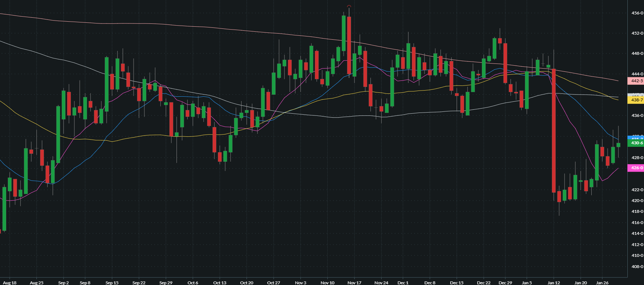Image resolution: width=644 pixels, height=285 pixels.
Task: Click the 456-0 price axis label
Action: click(x=637, y=13)
